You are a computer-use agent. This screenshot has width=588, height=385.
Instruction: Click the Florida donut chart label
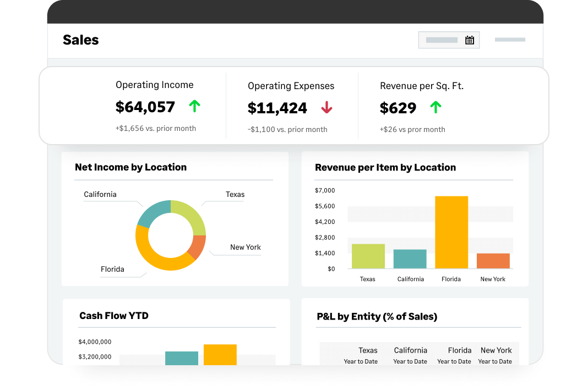[112, 269]
